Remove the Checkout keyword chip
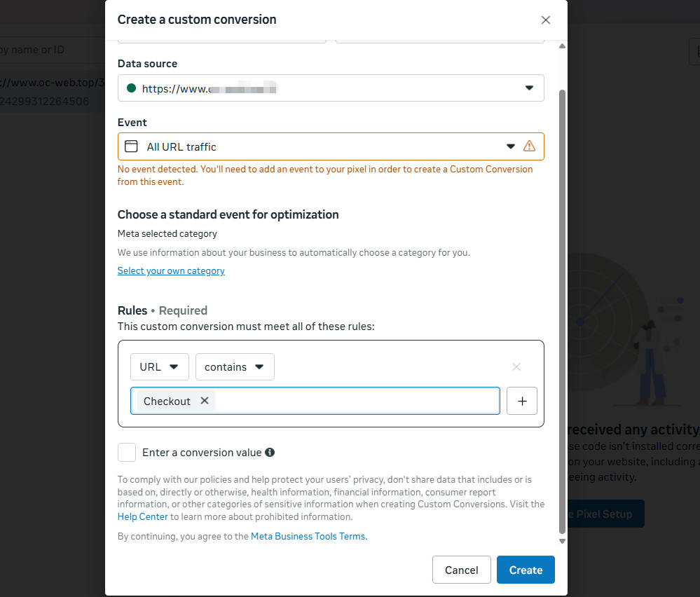The image size is (700, 597). click(x=205, y=400)
